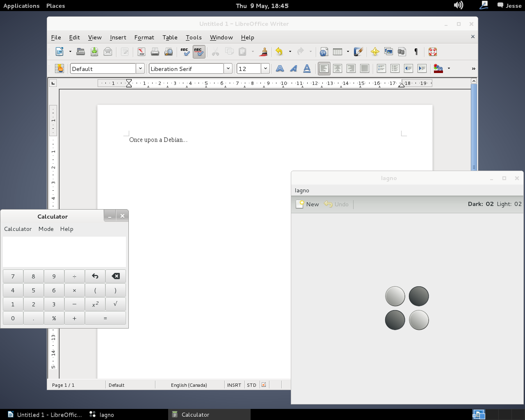Image resolution: width=525 pixels, height=420 pixels.
Task: Apply Bold with the first A icon
Action: [x=280, y=68]
